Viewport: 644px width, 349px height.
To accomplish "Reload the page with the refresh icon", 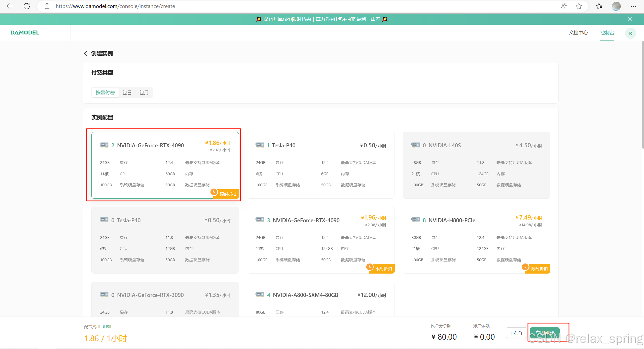I will [x=27, y=6].
